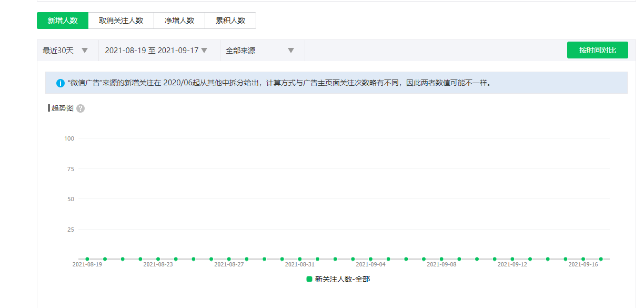Click the 按时间对比 button
644x308 pixels.
(597, 50)
